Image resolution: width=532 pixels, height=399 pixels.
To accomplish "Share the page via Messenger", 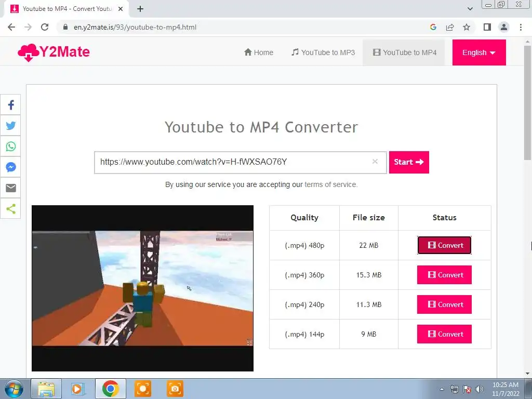I will (x=10, y=167).
